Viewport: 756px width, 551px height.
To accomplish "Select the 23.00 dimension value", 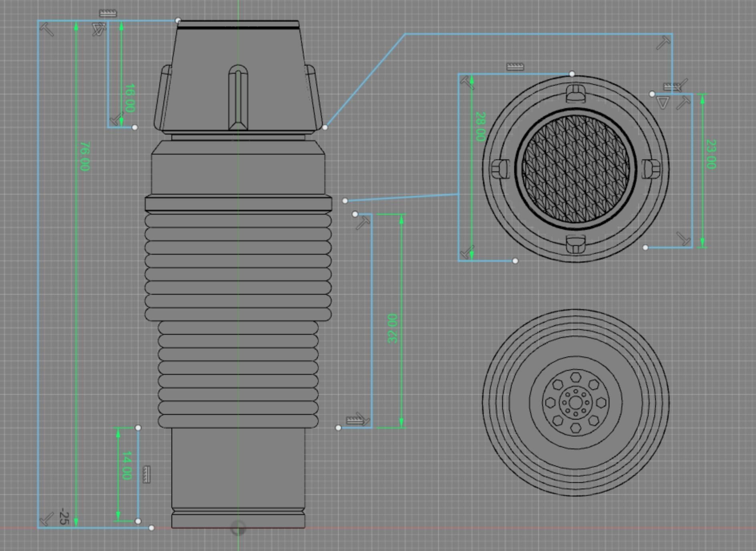I will (x=711, y=154).
